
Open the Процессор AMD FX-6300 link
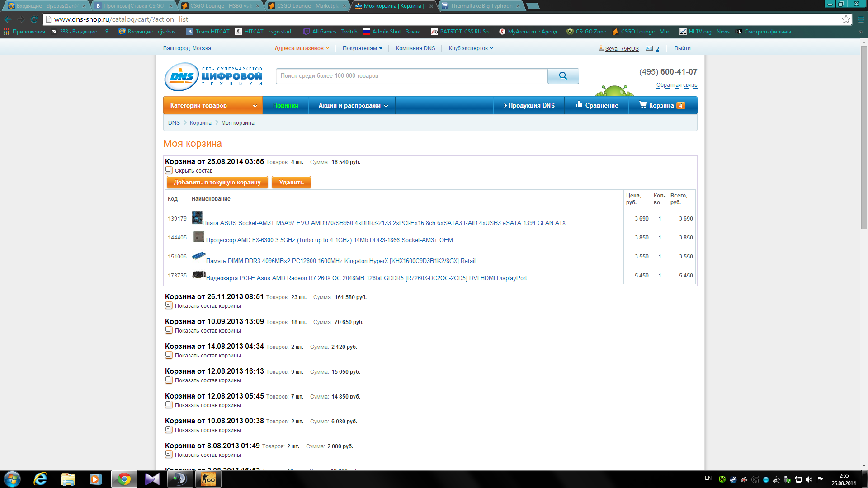coord(329,240)
